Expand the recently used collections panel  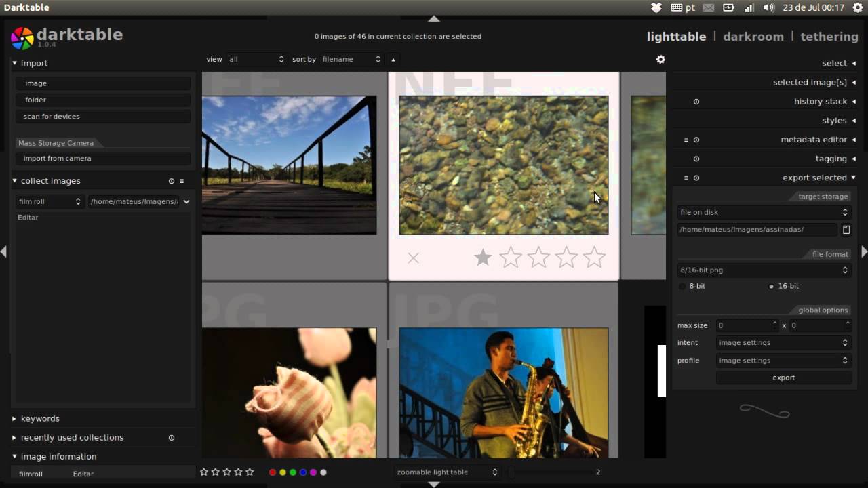(x=72, y=438)
